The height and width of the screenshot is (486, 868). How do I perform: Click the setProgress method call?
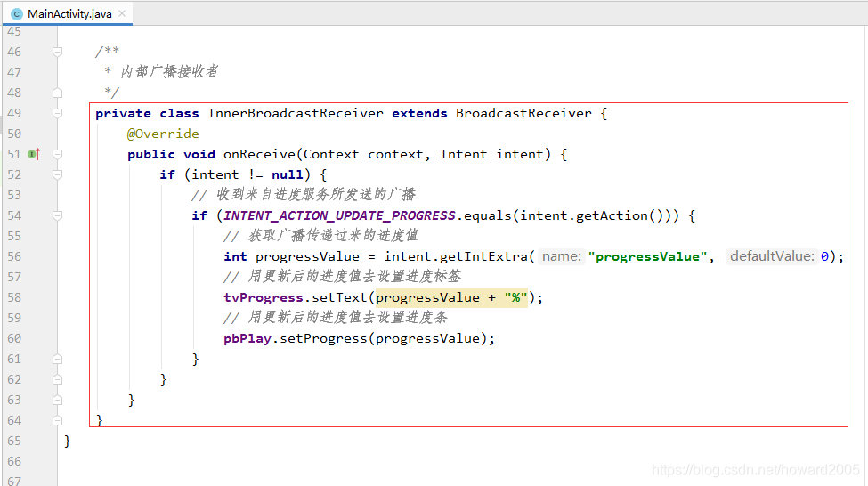323,338
